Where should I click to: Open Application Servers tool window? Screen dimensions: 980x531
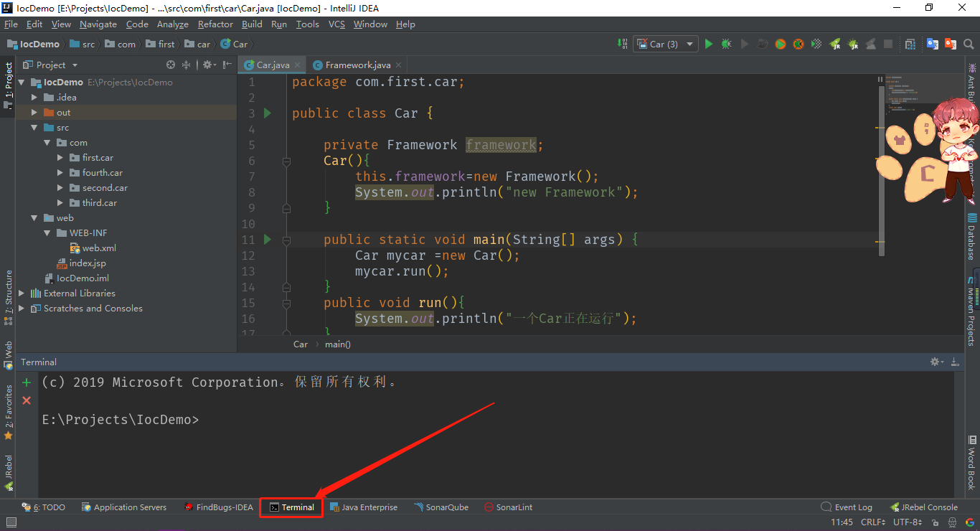coord(123,507)
